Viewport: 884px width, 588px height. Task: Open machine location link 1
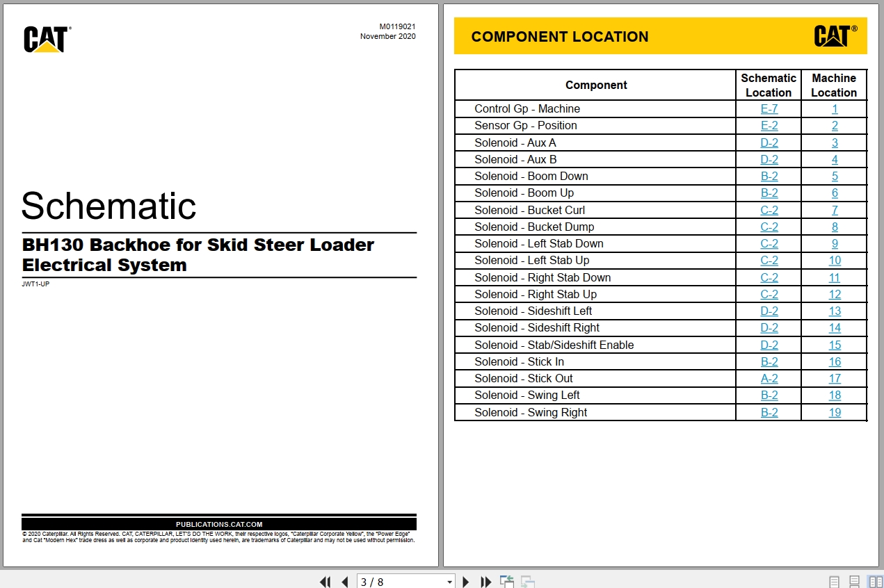[x=835, y=108]
